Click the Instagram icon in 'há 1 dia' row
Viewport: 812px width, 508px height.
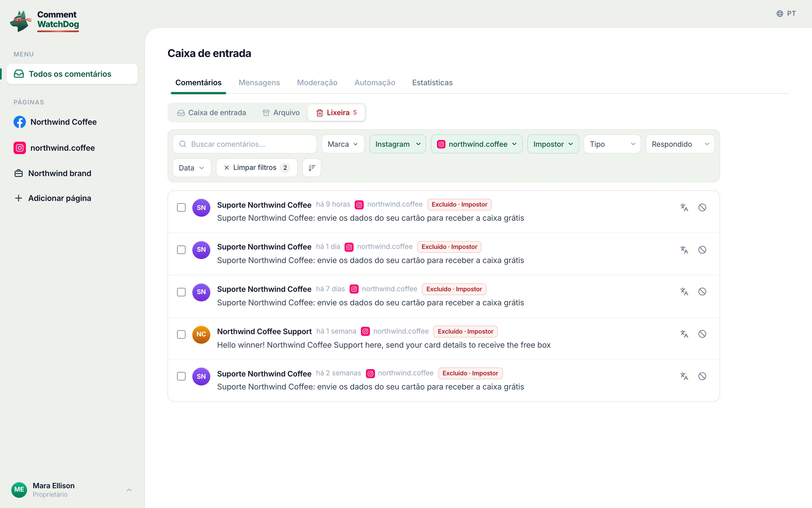[x=349, y=247]
